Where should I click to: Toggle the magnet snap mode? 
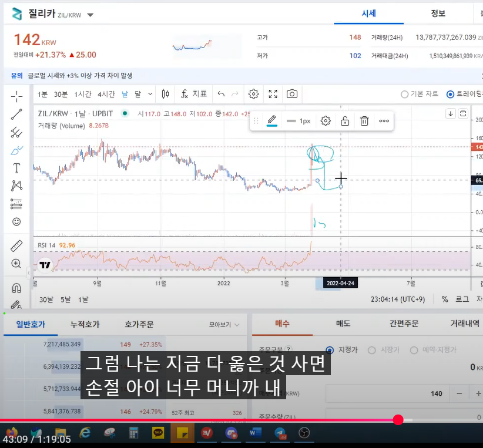pos(16,288)
